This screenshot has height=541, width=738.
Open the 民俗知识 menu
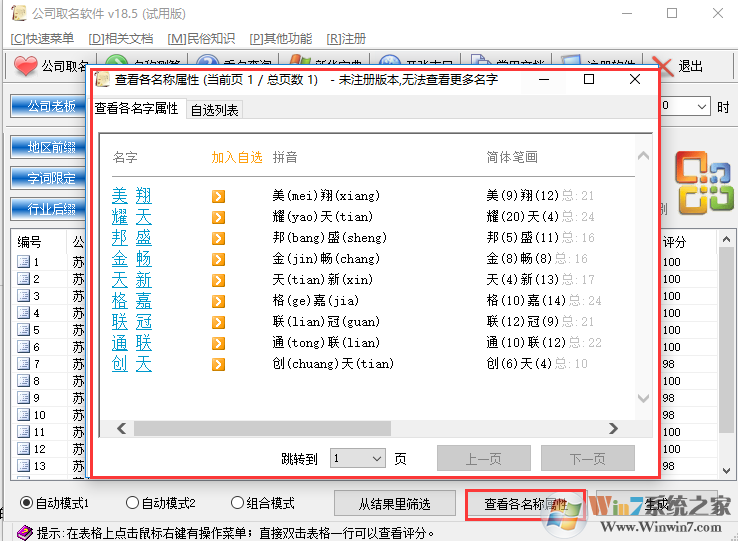[201, 39]
